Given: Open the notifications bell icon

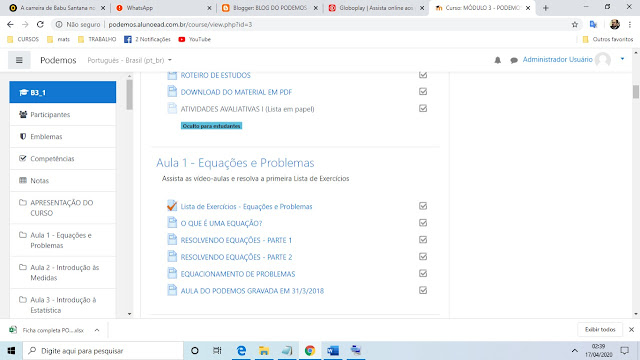Looking at the screenshot, I should pyautogui.click(x=498, y=60).
